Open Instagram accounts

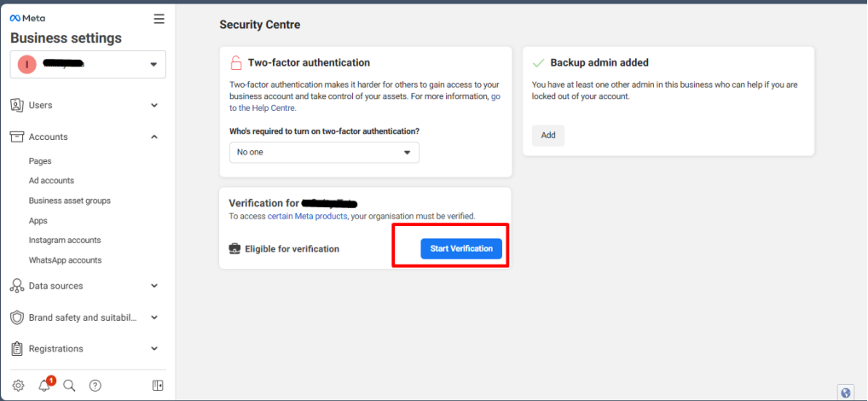65,241
